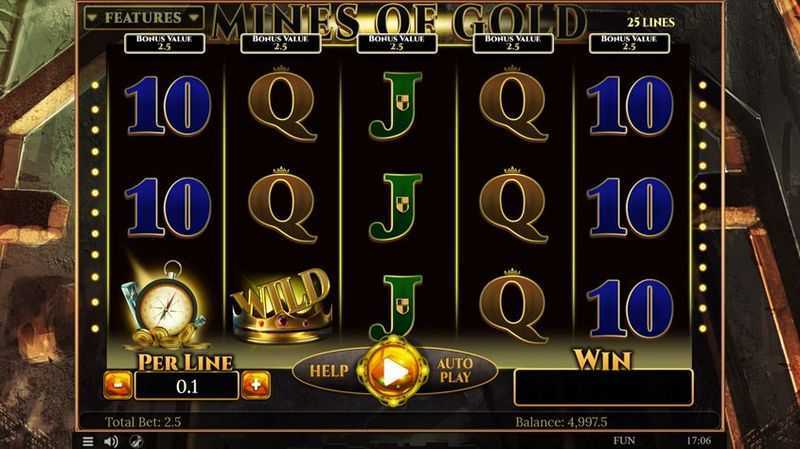This screenshot has height=449, width=800.
Task: Open the hamburger menu icon
Action: [x=88, y=441]
